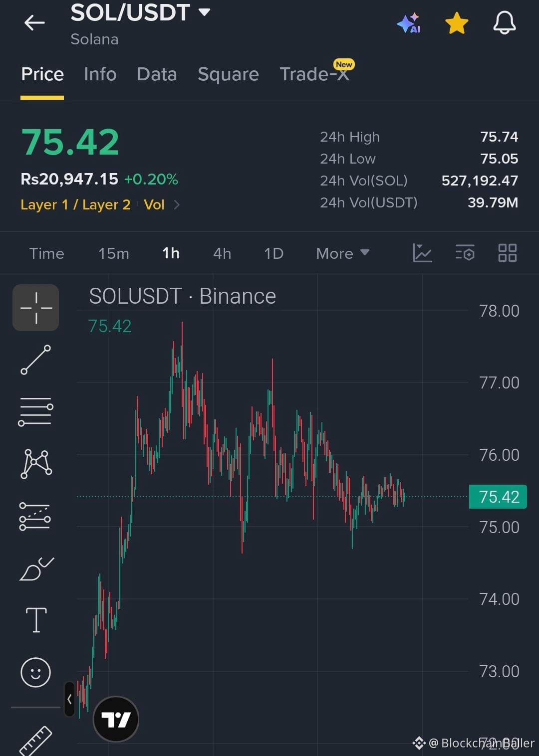Viewport: 539px width, 756px height.
Task: Select the horizontal lines tool
Action: tap(36, 411)
